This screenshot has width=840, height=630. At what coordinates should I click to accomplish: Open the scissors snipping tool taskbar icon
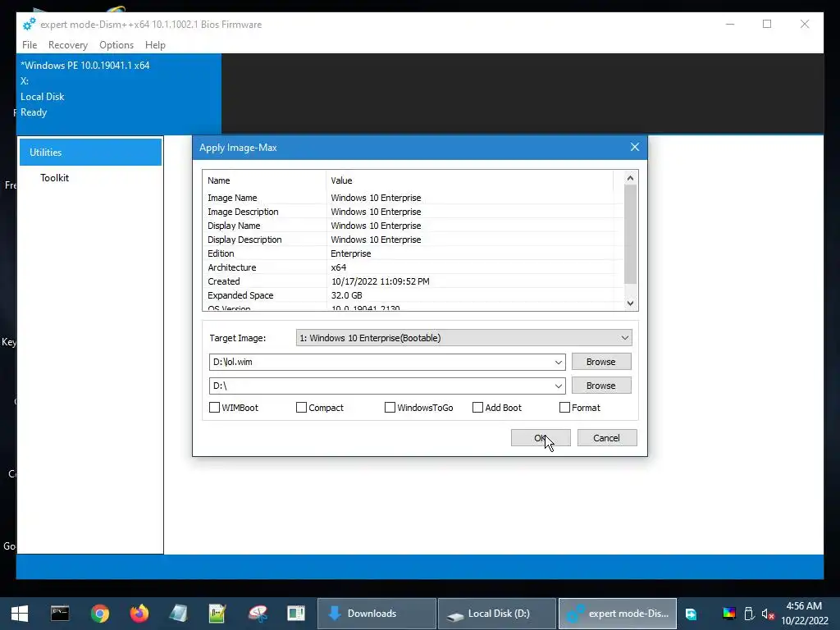tap(257, 614)
